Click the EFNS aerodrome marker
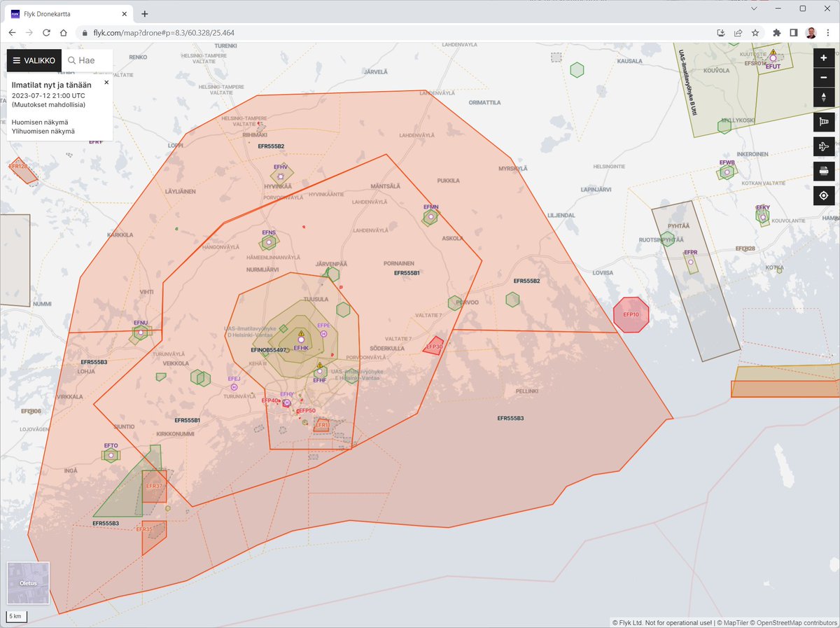The image size is (840, 628). coord(268,242)
